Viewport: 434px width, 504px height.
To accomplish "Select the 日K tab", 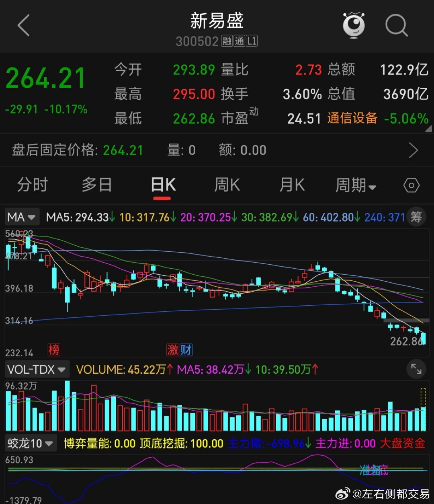I will pyautogui.click(x=163, y=185).
